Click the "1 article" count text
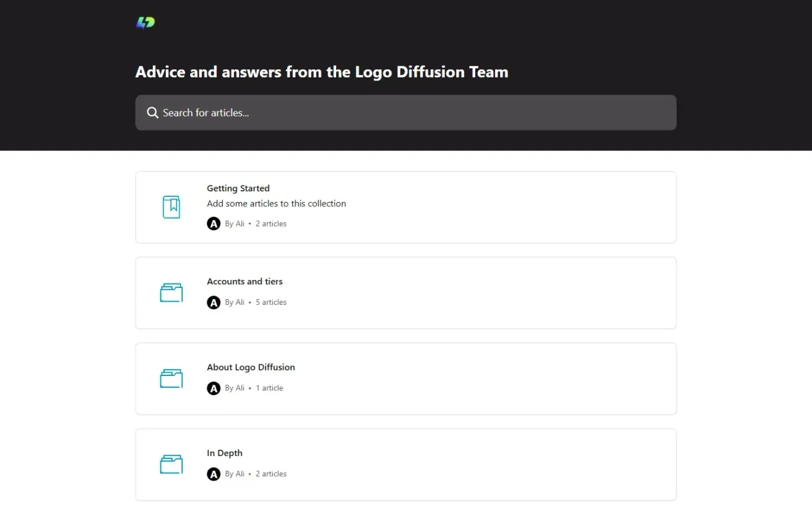Viewport: 812px width, 508px height. (x=269, y=388)
